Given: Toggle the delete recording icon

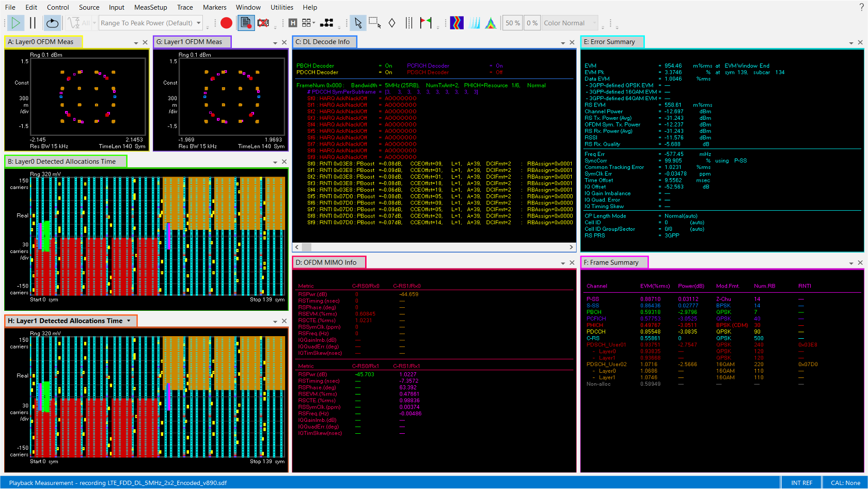Looking at the screenshot, I should click(x=263, y=23).
